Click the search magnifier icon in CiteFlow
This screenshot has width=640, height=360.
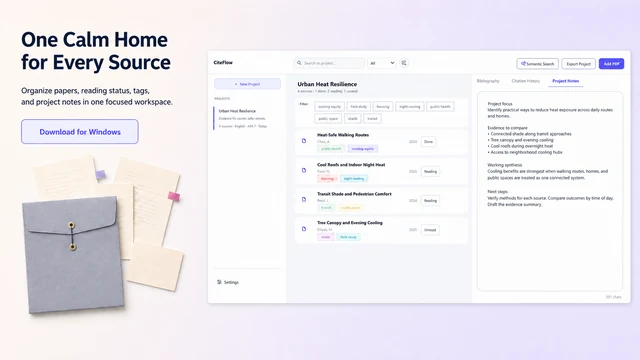[x=299, y=63]
